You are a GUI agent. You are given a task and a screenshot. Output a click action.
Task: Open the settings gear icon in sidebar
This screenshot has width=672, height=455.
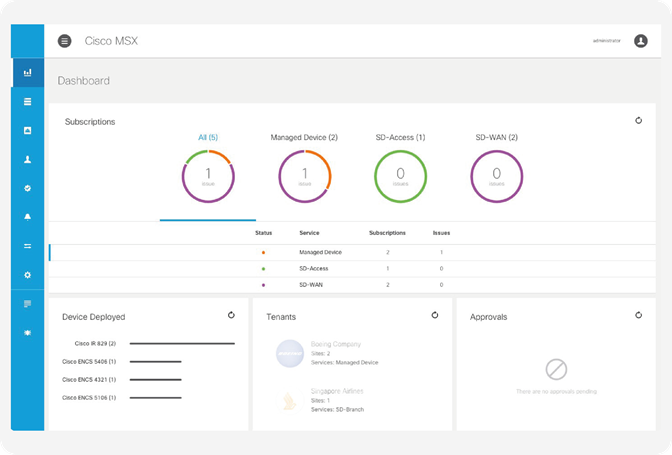[27, 275]
